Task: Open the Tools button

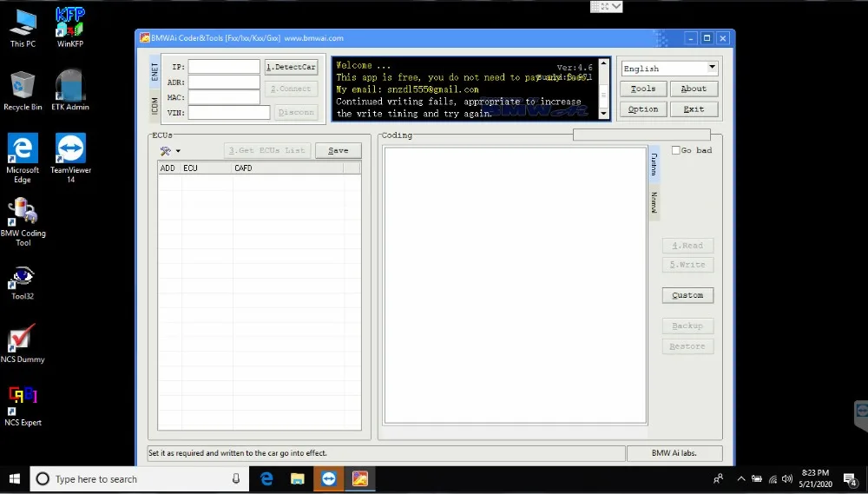Action: [643, 89]
